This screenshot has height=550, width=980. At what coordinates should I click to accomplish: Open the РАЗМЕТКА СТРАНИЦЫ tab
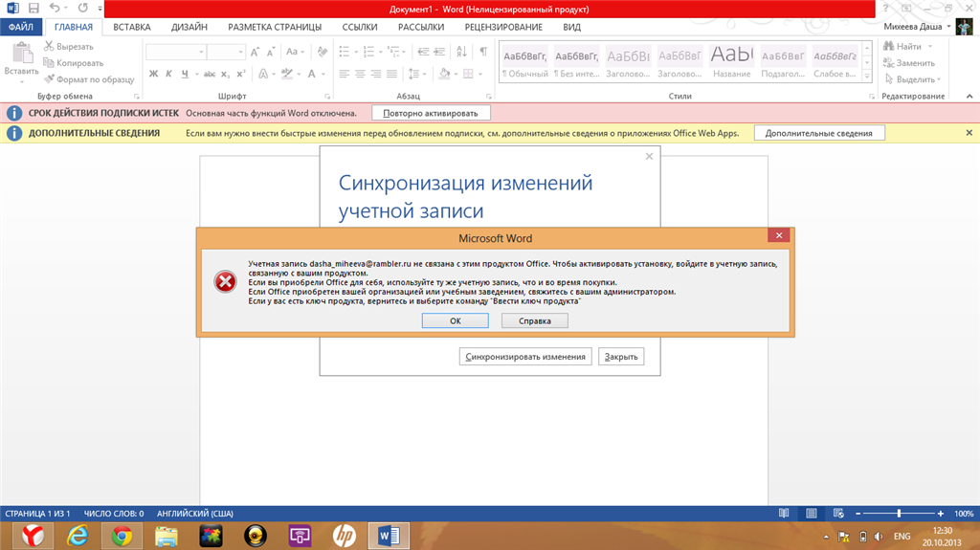coord(275,27)
